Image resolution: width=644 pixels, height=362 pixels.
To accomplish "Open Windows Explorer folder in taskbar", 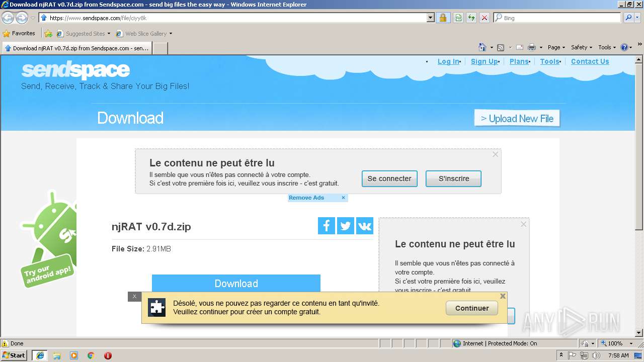I will pos(57,355).
